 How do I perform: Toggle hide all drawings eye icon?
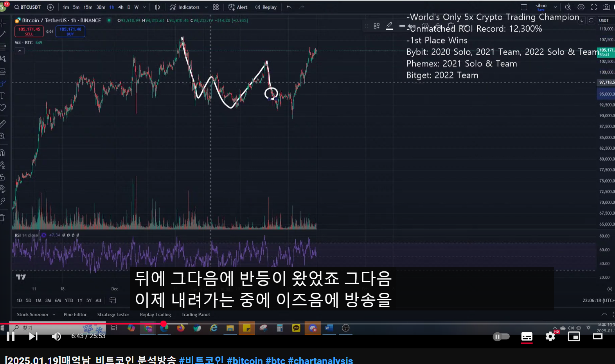pos(2,189)
